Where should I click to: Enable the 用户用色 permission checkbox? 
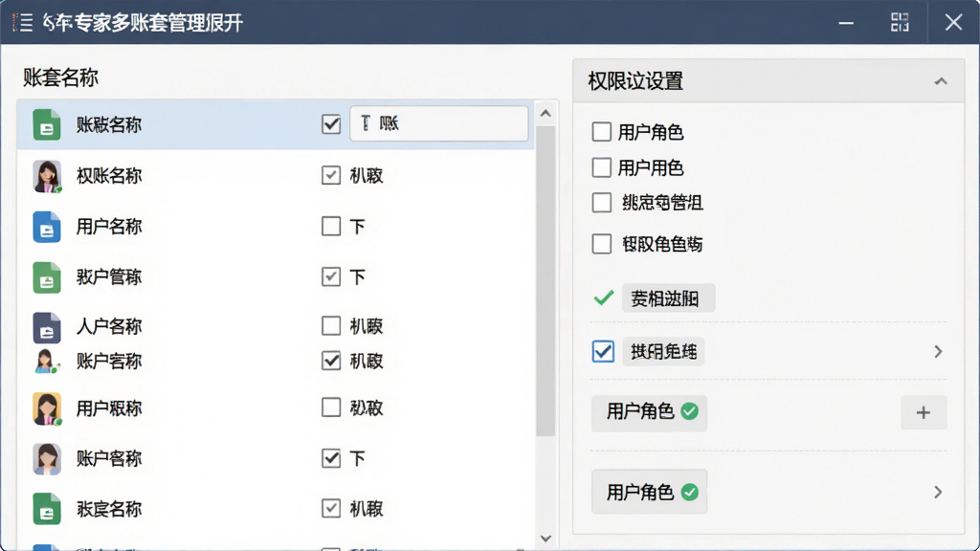pos(601,167)
